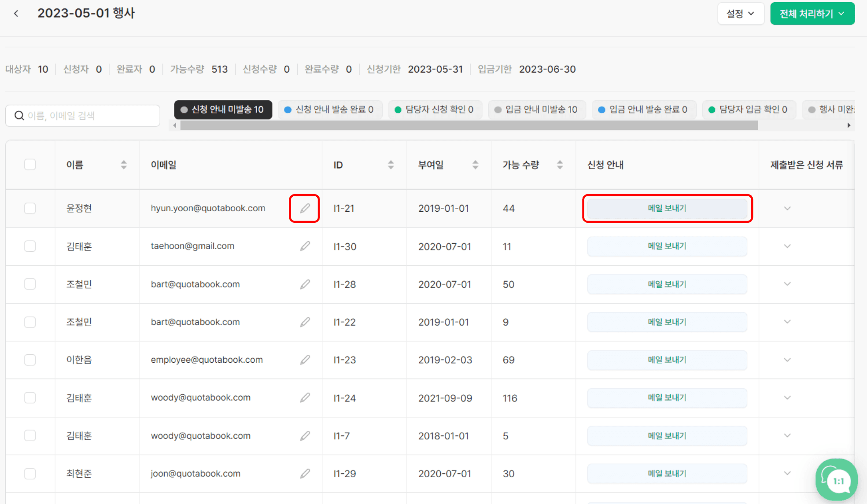
Task: Sort table by 이름 column
Action: [124, 165]
